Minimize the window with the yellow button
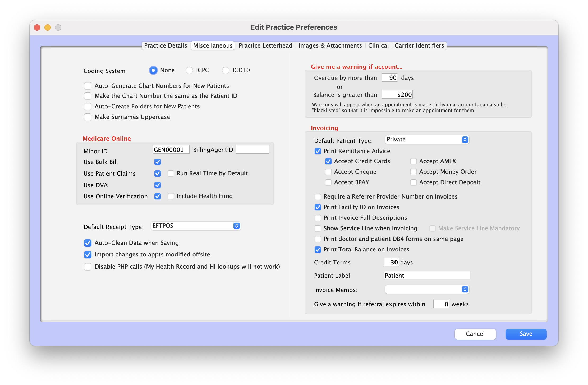Screen dimensions: 588x385 tap(48, 27)
